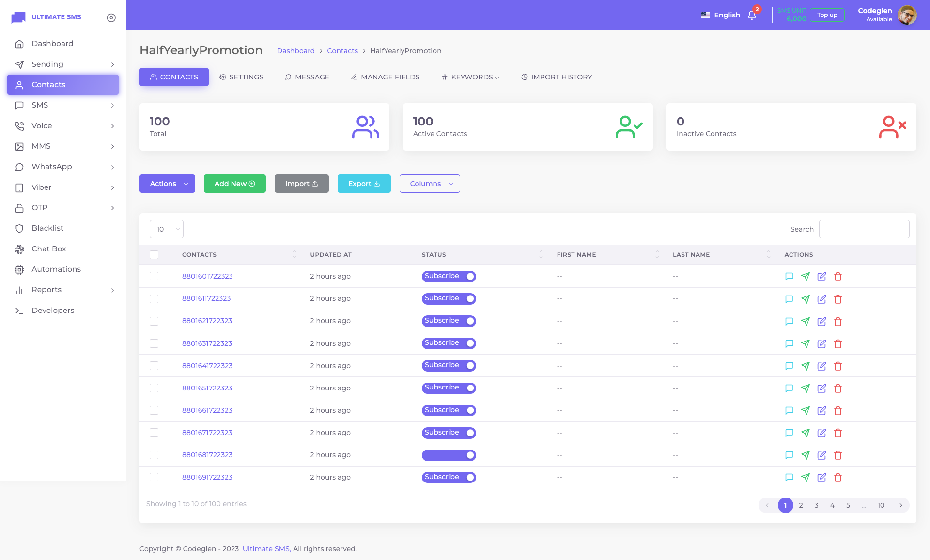This screenshot has height=560, width=930.
Task: Go to page 3 of contacts
Action: pyautogui.click(x=816, y=505)
